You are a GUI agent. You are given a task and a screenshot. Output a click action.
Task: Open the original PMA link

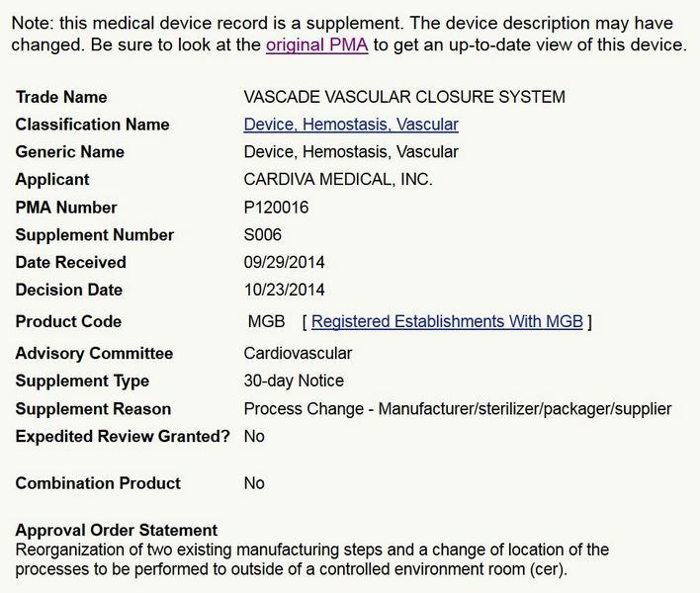click(314, 45)
